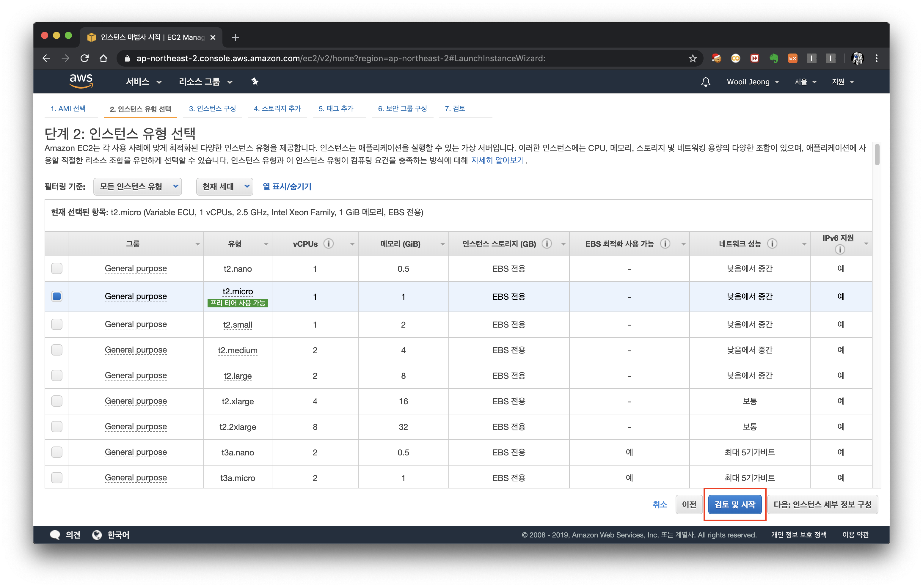923x588 pixels.
Task: Click the browser home icon
Action: tap(103, 58)
